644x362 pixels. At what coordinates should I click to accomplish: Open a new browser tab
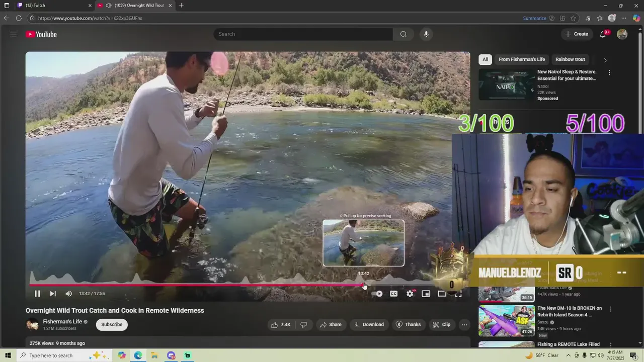[181, 6]
